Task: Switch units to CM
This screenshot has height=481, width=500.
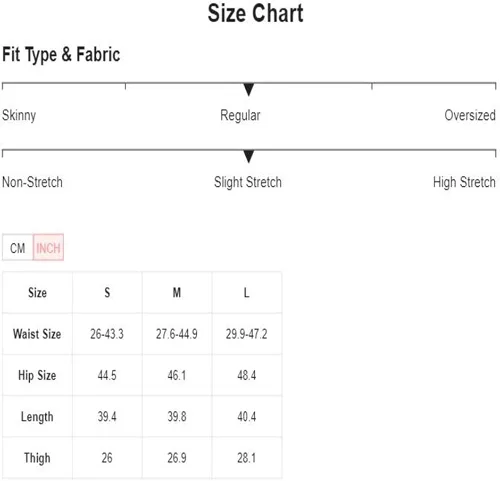Action: point(18,248)
